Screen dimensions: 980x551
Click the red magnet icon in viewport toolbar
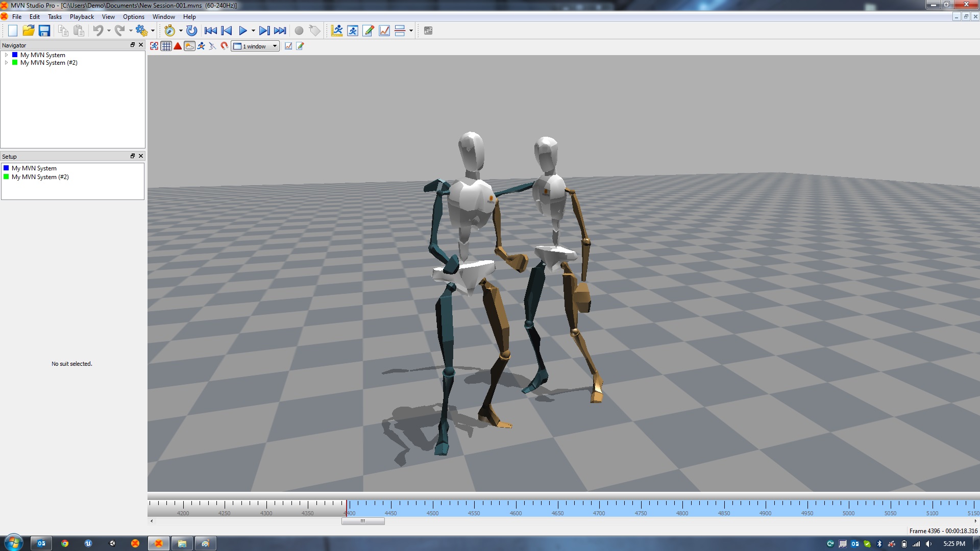tap(224, 46)
